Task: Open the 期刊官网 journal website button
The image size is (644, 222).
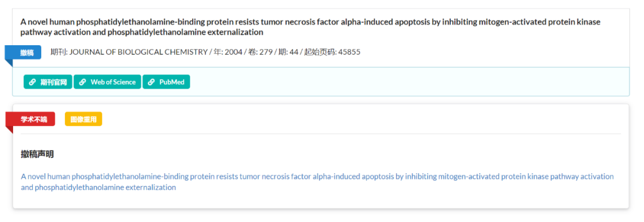Action: tap(48, 82)
